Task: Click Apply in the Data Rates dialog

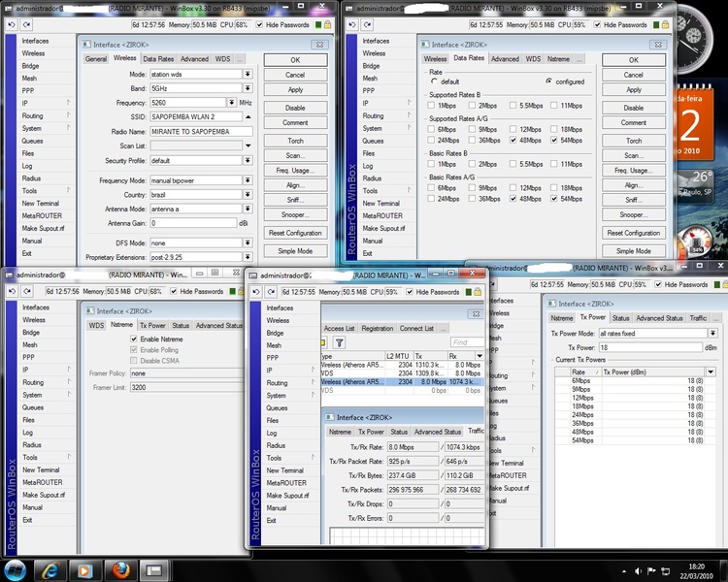Action: point(634,89)
